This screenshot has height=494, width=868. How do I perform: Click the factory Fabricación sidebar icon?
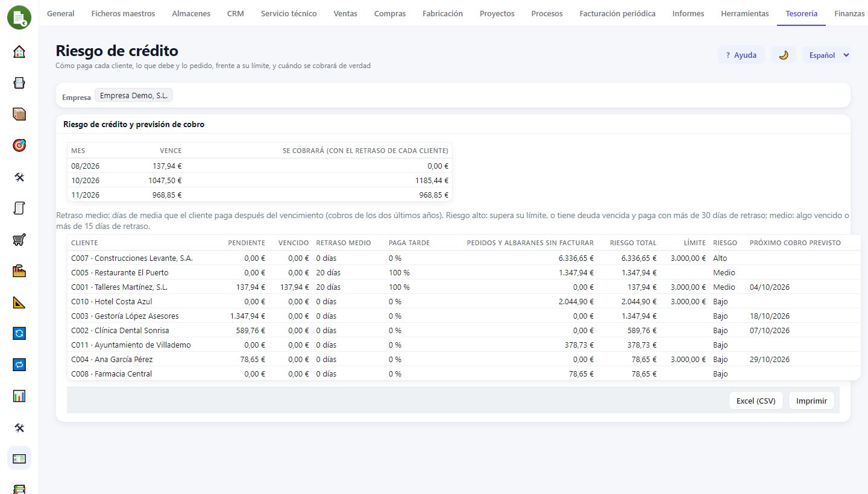(x=19, y=270)
